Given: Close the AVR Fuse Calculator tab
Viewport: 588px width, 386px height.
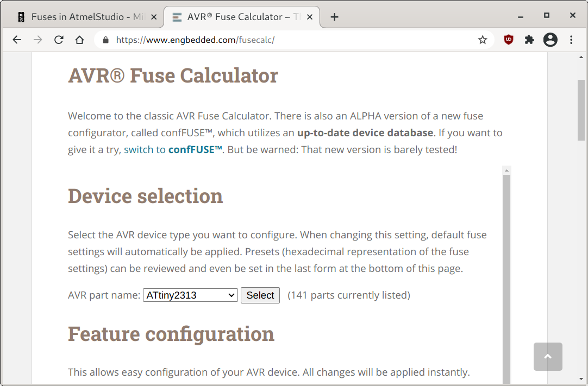Looking at the screenshot, I should 310,17.
